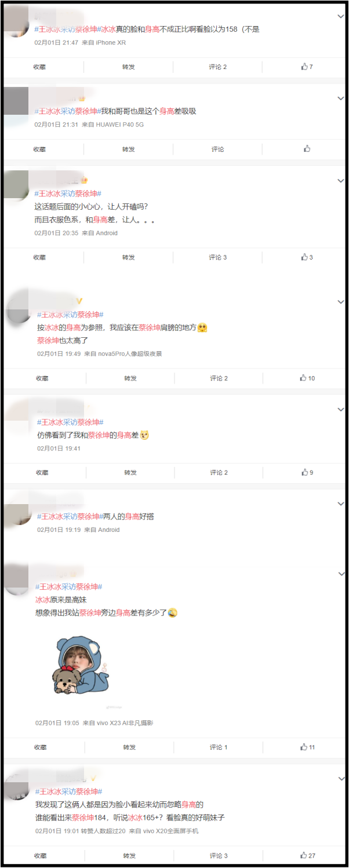Like the post with 11 likes
Image resolution: width=349 pixels, height=868 pixels.
(x=307, y=747)
